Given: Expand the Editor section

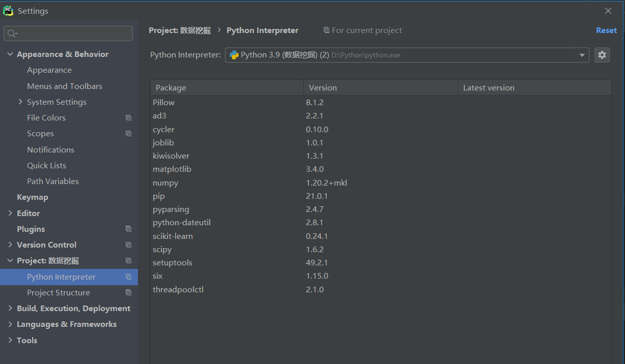Looking at the screenshot, I should click(x=10, y=213).
